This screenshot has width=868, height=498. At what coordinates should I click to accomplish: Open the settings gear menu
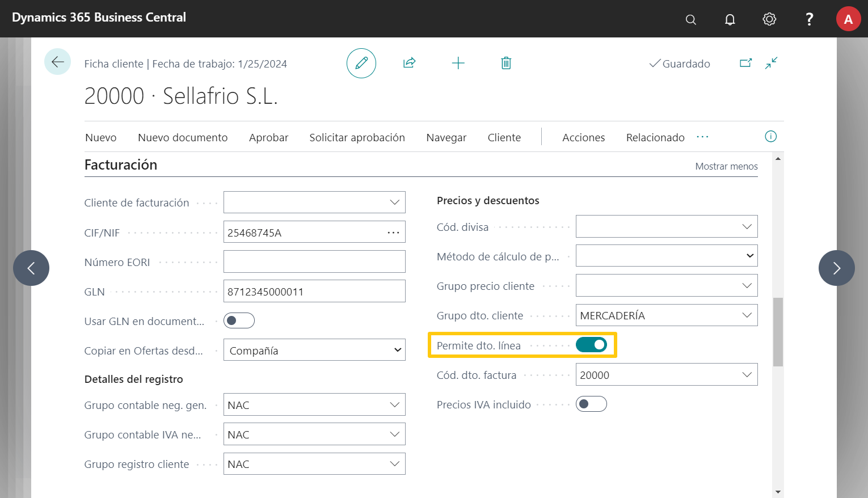[769, 19]
